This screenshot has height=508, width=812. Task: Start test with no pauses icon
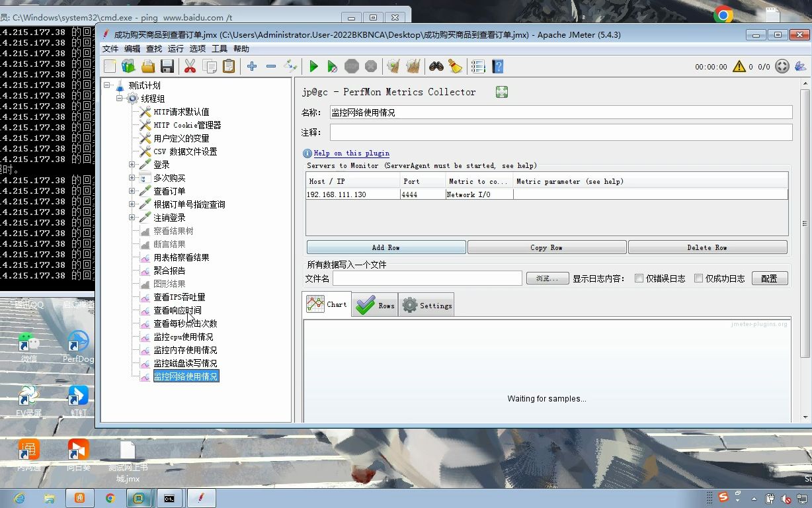(x=333, y=66)
